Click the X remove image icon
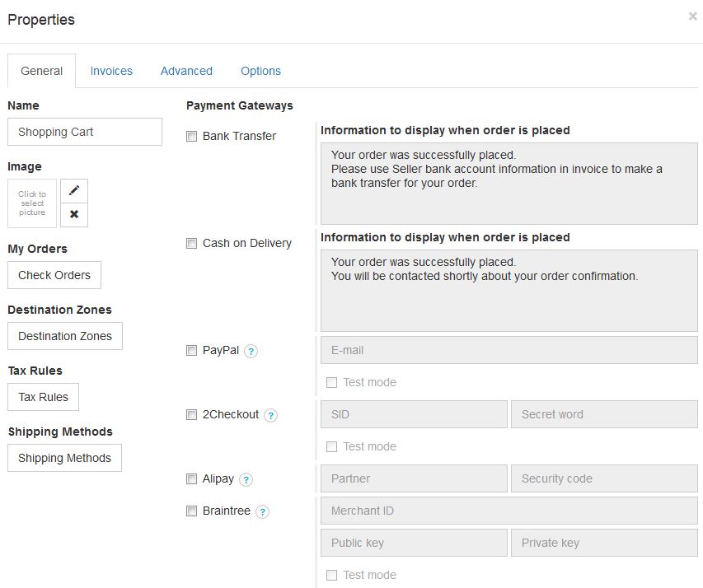This screenshot has height=588, width=703. tap(74, 214)
